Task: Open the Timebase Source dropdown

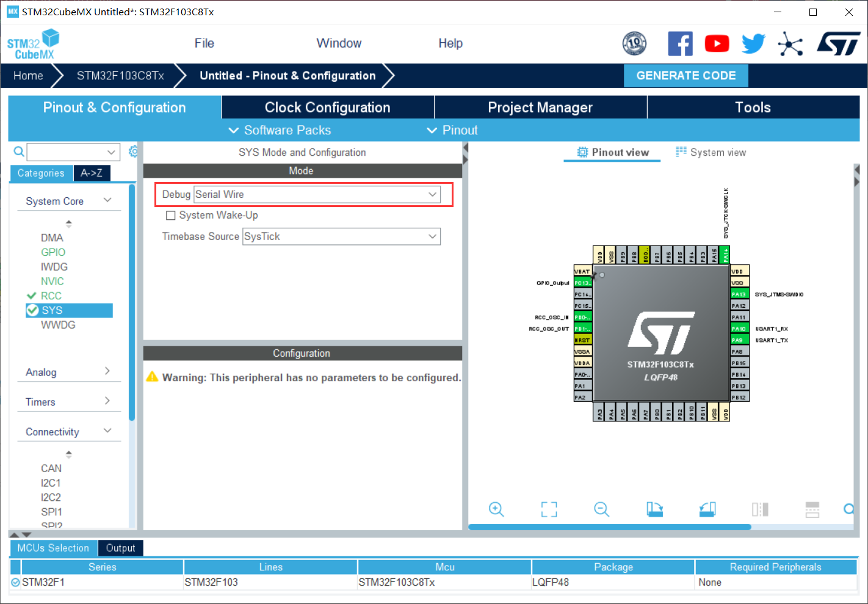Action: pyautogui.click(x=341, y=236)
